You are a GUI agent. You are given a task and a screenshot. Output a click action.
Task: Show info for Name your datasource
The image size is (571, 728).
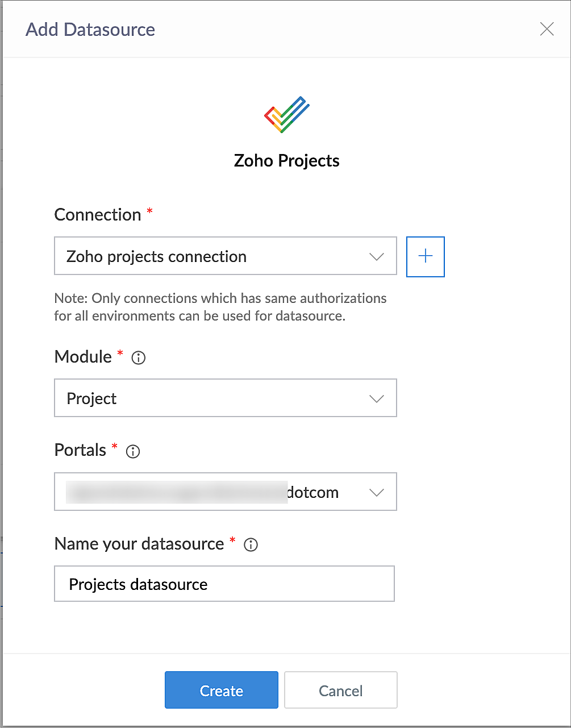[x=251, y=545]
